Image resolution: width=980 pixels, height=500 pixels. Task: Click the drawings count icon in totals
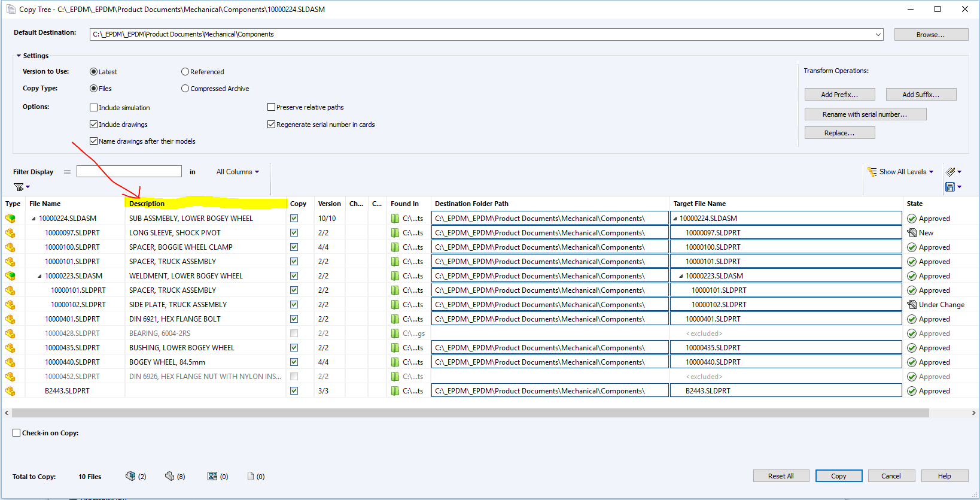pyautogui.click(x=212, y=476)
